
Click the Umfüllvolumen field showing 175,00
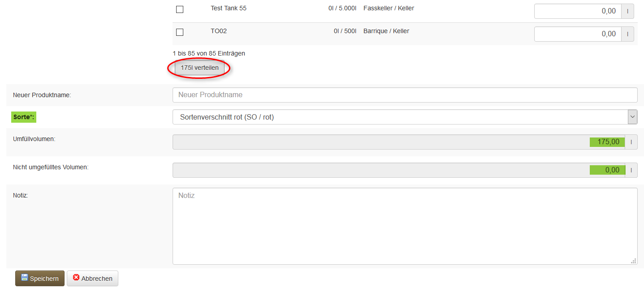[398, 142]
